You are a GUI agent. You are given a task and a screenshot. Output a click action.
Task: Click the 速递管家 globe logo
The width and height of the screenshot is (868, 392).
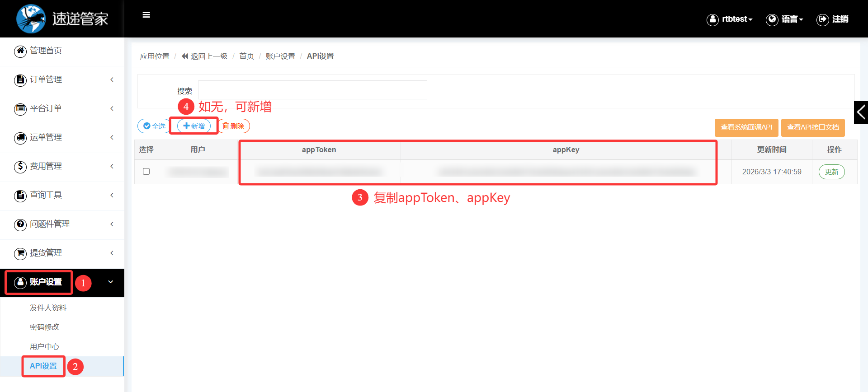pyautogui.click(x=31, y=19)
